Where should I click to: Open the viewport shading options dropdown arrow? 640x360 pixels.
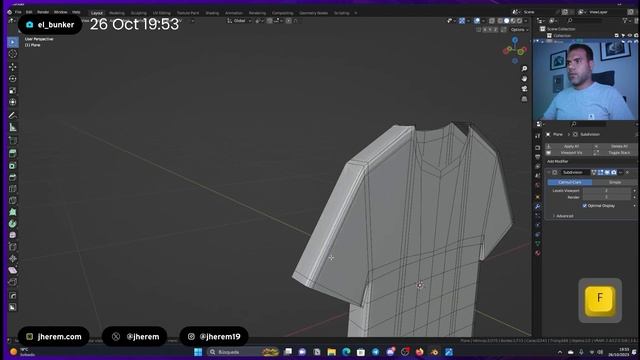[526, 21]
